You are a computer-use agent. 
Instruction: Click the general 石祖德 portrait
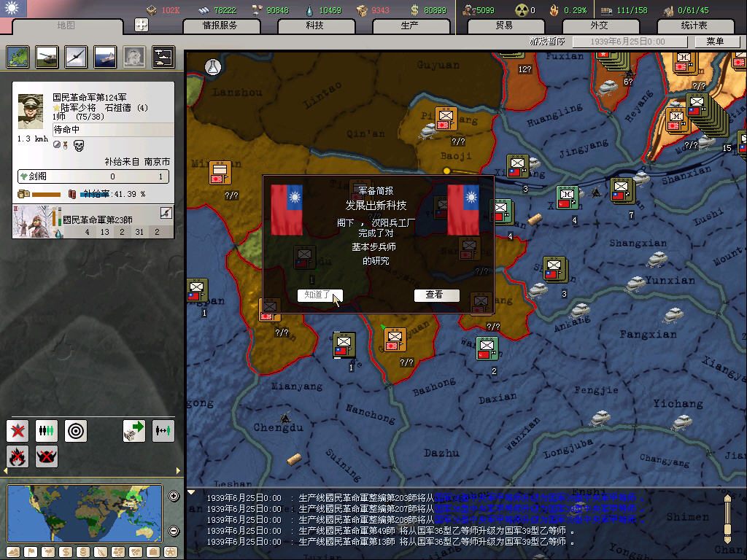coord(31,112)
